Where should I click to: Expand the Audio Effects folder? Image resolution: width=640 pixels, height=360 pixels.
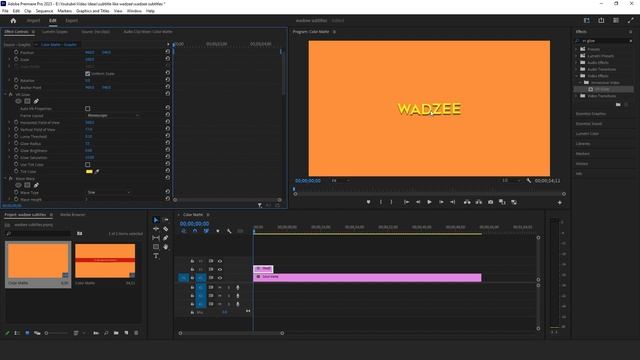pyautogui.click(x=577, y=62)
